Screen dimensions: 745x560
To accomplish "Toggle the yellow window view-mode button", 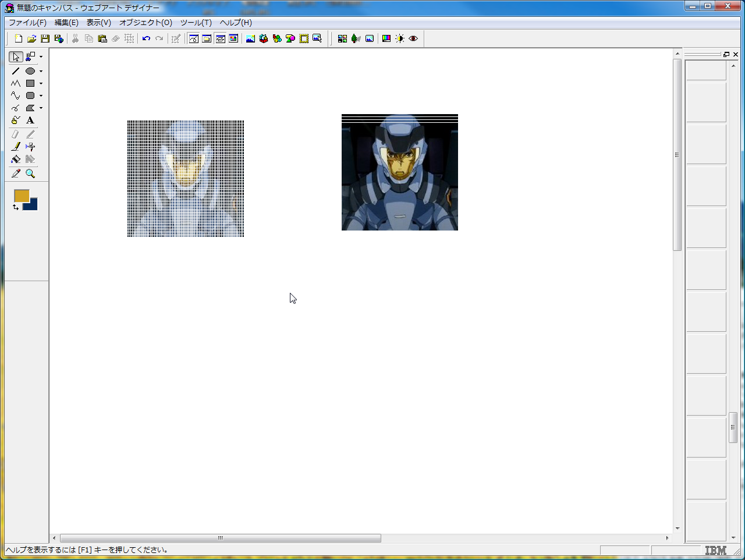I will [x=207, y=38].
